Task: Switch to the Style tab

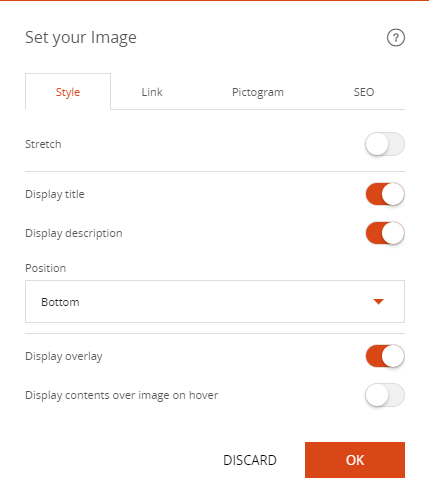Action: [68, 92]
